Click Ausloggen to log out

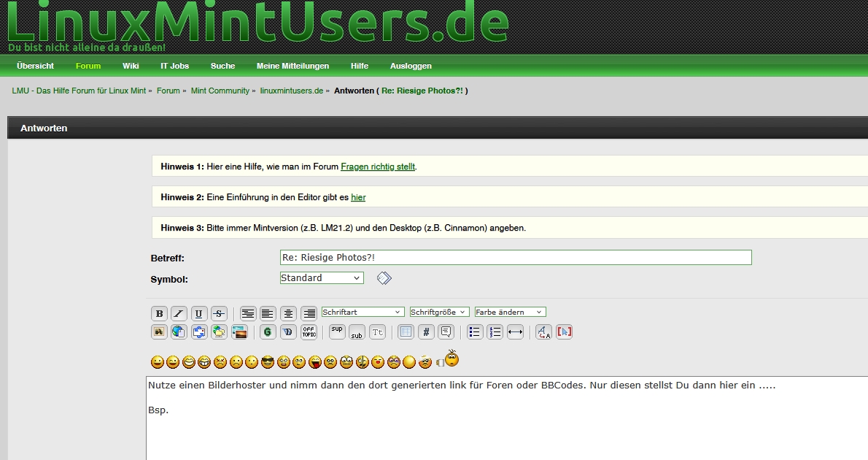pyautogui.click(x=411, y=66)
